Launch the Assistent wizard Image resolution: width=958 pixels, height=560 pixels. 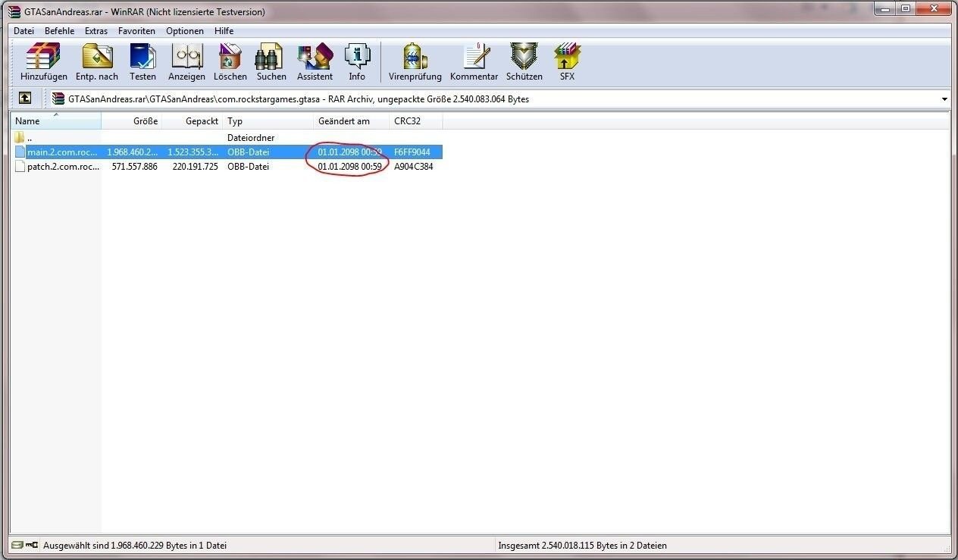pyautogui.click(x=315, y=62)
